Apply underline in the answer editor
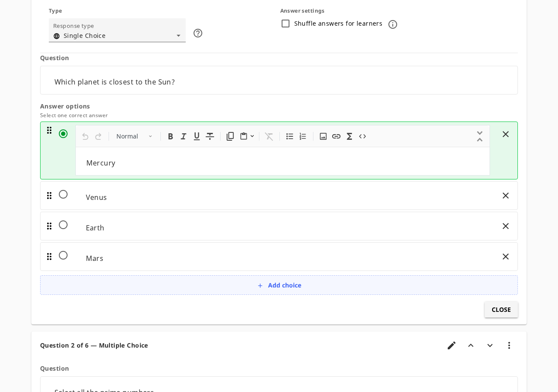The height and width of the screenshot is (392, 558). coord(197,136)
